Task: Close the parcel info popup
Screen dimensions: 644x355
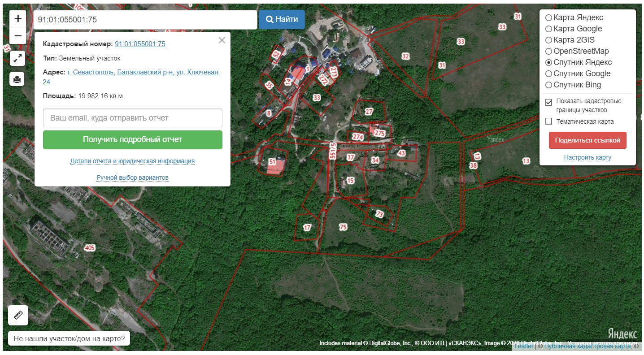Action: tap(222, 40)
